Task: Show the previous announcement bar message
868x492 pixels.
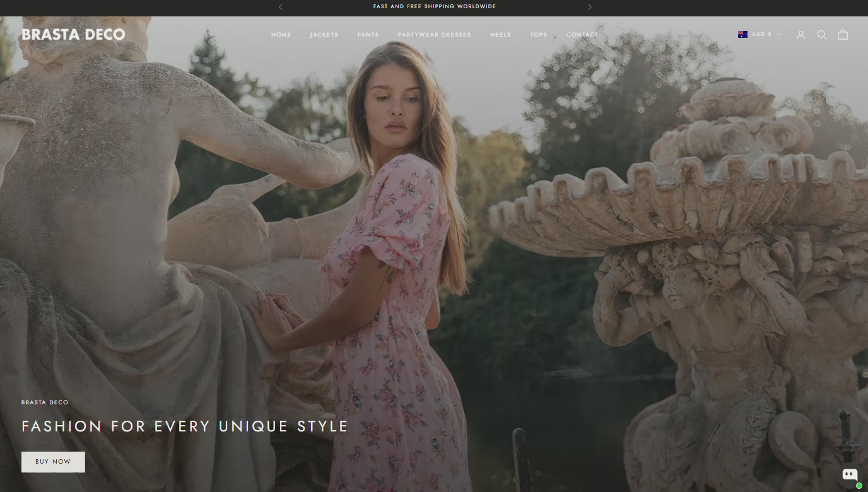Action: 281,7
